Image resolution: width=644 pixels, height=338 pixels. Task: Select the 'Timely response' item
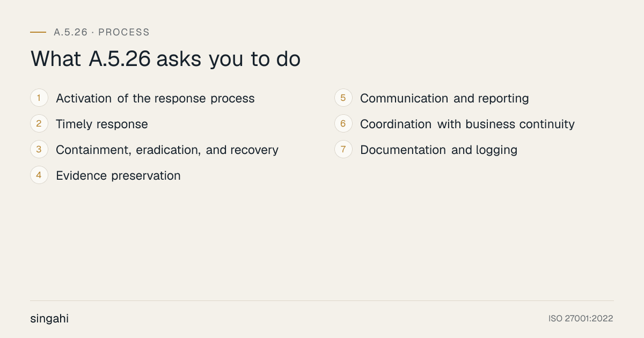[102, 124]
